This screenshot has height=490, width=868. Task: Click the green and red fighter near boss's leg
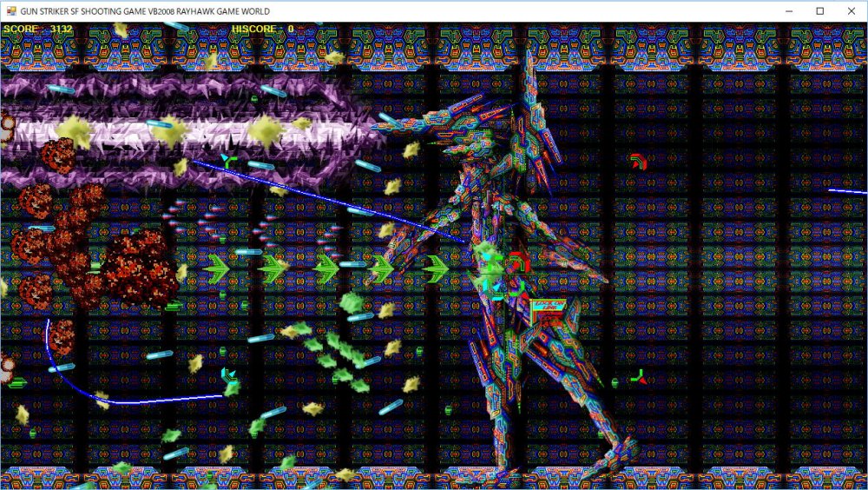pos(639,377)
